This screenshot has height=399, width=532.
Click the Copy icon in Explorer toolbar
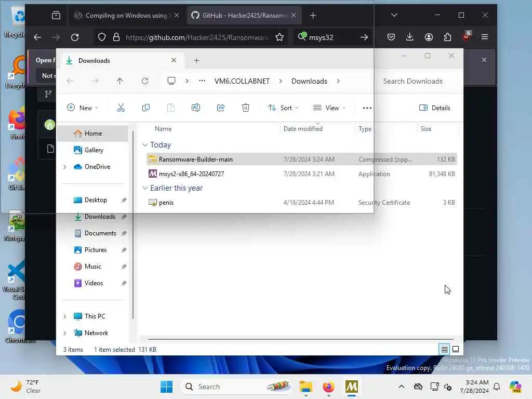pos(146,108)
